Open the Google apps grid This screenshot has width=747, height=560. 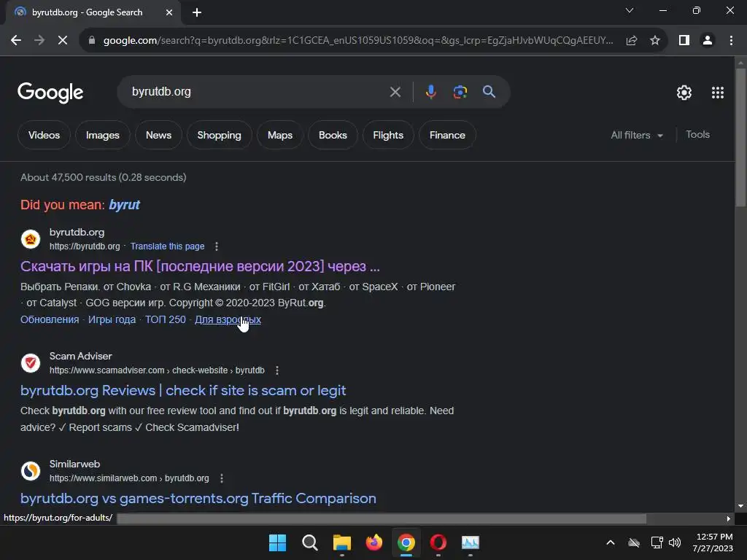718,93
